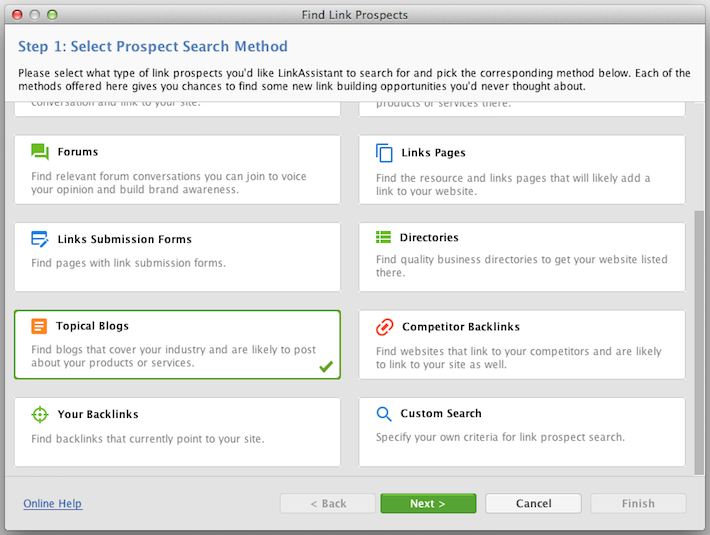Click 'Find backlinks that currently point' text

(148, 439)
